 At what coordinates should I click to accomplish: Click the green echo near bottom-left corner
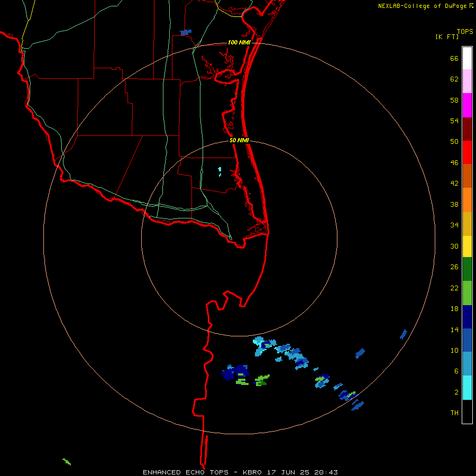(67, 462)
